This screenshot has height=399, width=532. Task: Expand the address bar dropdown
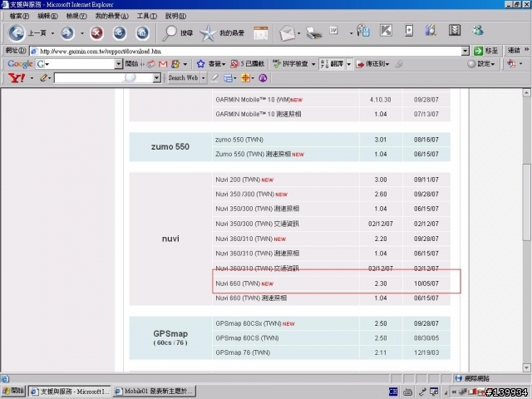pyautogui.click(x=465, y=52)
